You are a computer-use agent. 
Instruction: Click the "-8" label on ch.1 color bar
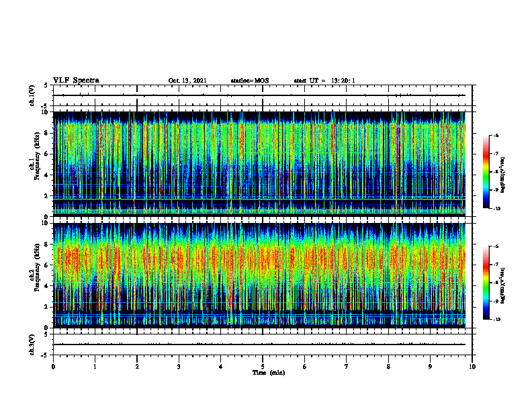tap(495, 172)
